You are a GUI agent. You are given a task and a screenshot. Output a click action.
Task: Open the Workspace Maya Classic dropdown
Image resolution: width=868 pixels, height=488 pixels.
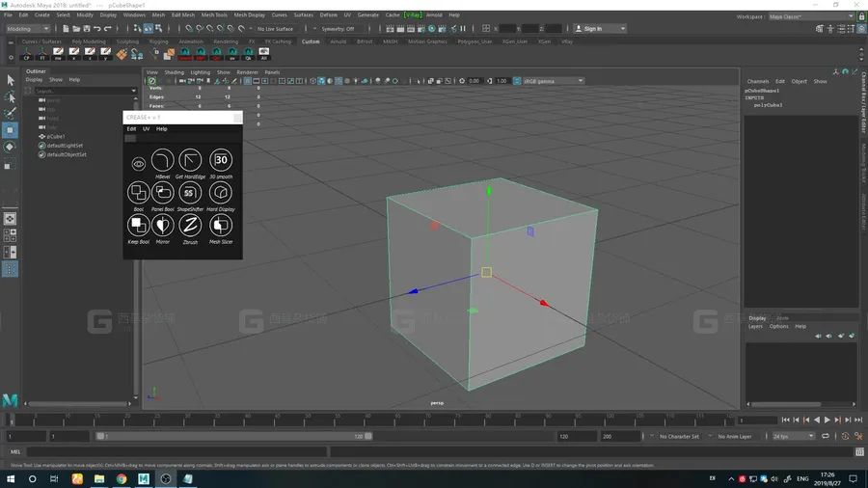[x=810, y=16]
